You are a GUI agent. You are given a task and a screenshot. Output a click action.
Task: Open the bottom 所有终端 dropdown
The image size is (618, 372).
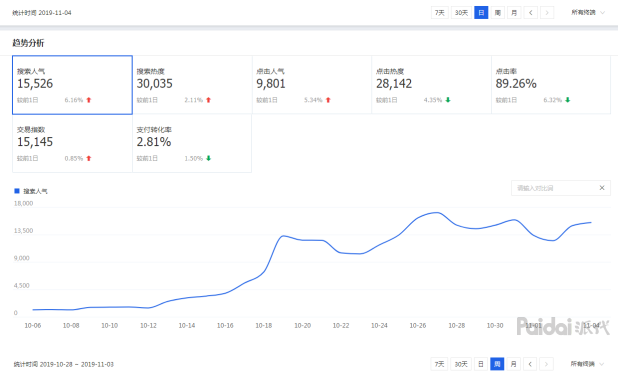[x=587, y=364]
